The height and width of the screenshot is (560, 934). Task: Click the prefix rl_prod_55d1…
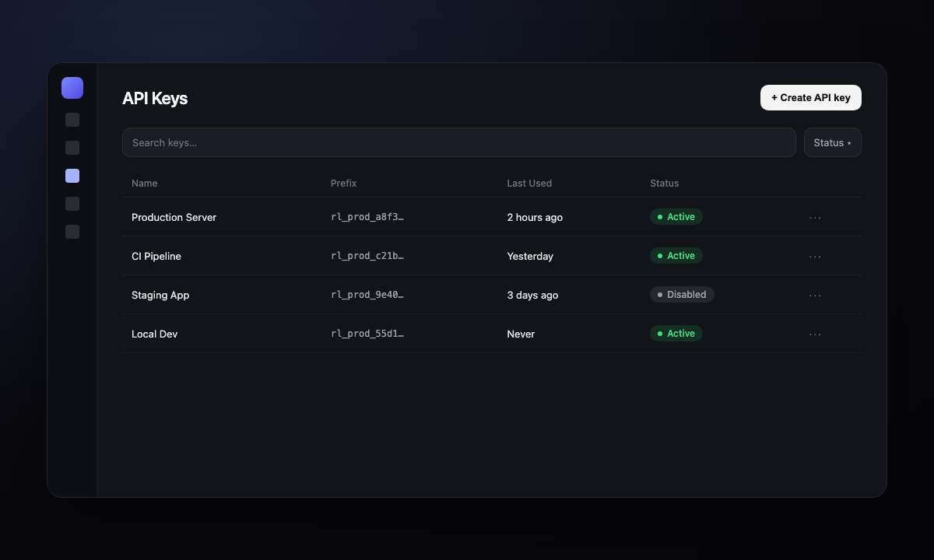point(367,334)
